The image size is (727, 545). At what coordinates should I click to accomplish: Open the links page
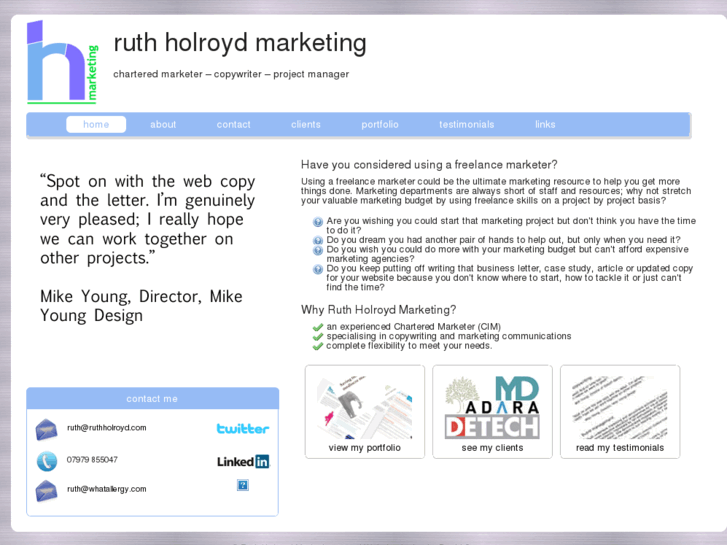[545, 124]
